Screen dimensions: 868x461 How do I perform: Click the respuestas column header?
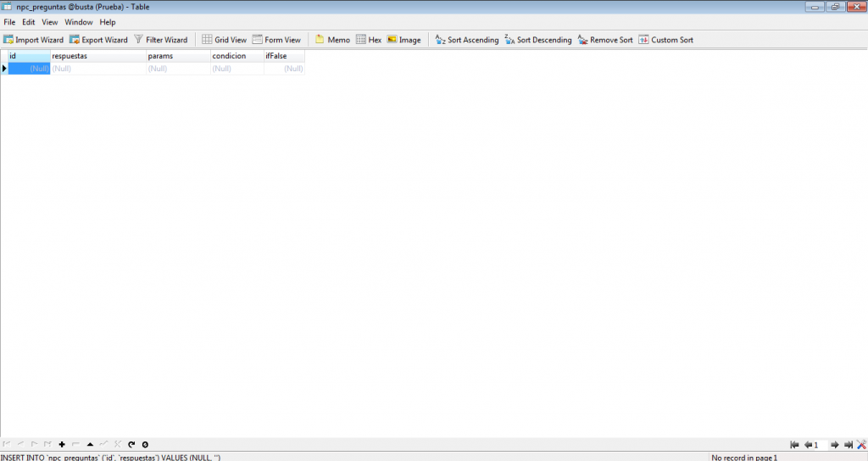[x=98, y=56]
